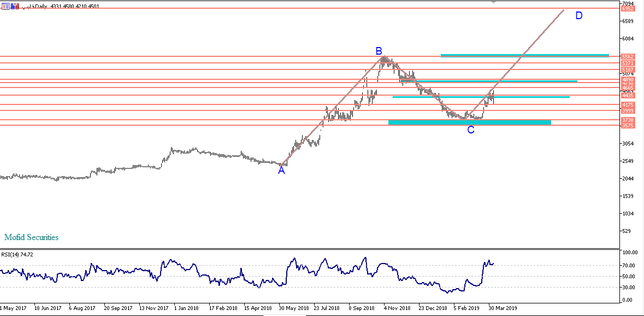
Task: Click the RSI(14) indicator label
Action: point(17,254)
